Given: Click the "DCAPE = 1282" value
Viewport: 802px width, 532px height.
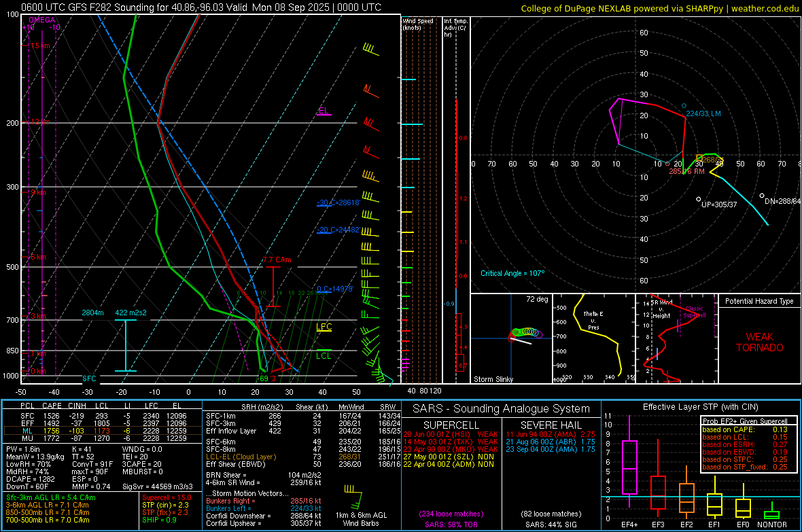Looking at the screenshot, I should click(31, 479).
